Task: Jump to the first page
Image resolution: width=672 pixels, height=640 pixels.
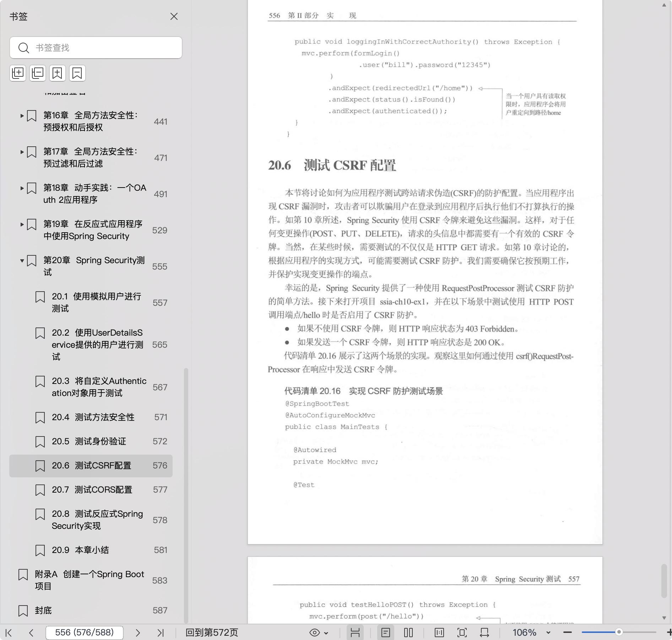Action: pyautogui.click(x=9, y=633)
